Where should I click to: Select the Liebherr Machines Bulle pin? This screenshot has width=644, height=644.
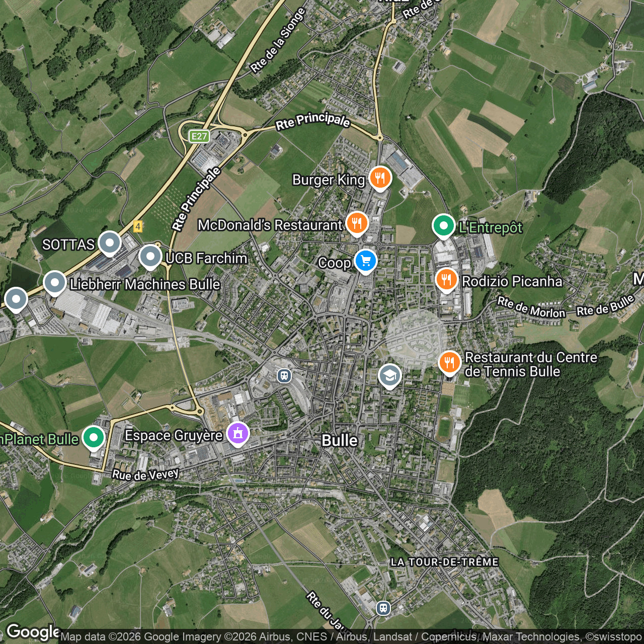[55, 283]
